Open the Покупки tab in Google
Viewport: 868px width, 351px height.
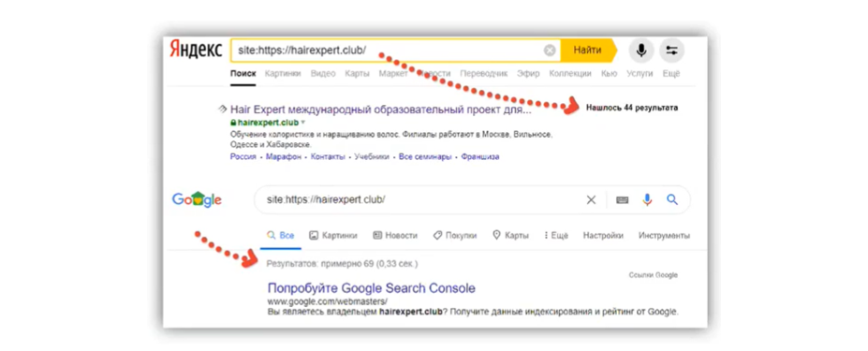[x=454, y=235]
